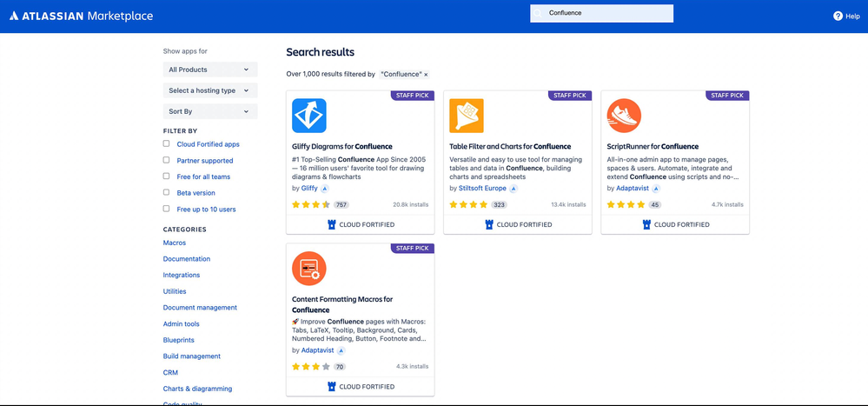Image resolution: width=868 pixels, height=406 pixels.
Task: Focus the search field containing Confluence
Action: (602, 13)
